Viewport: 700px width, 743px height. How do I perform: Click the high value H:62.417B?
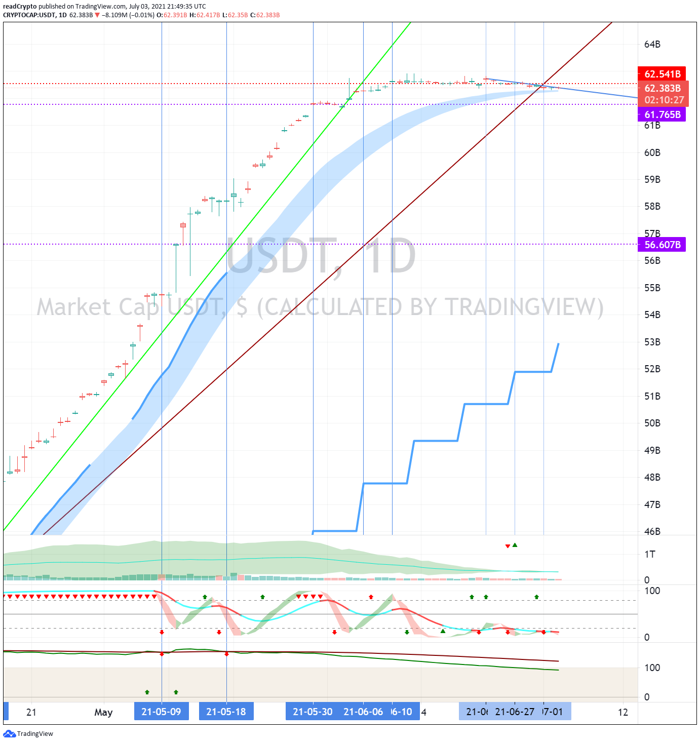tap(205, 15)
